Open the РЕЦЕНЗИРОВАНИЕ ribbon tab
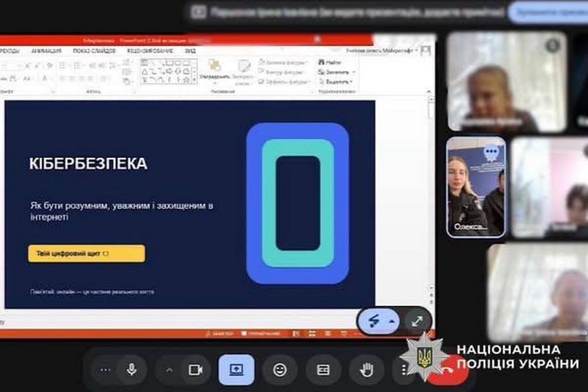This screenshot has width=588, height=392. point(150,51)
